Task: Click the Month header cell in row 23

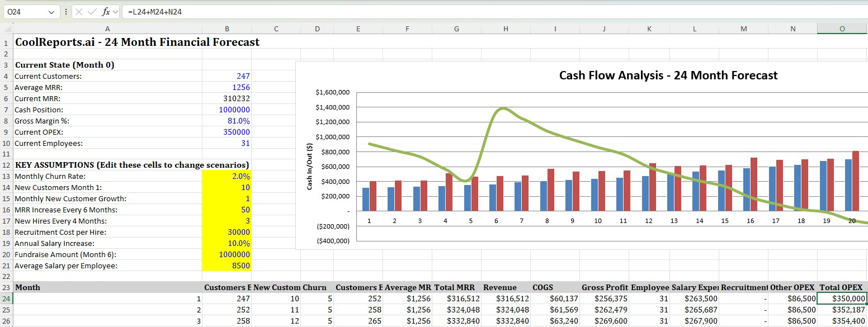Action: point(107,287)
